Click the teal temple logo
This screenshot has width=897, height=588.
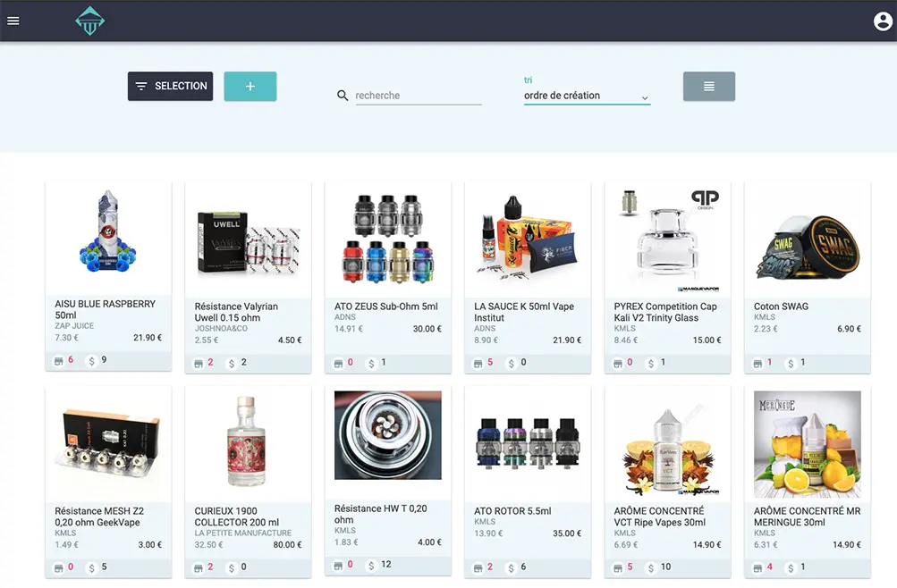point(89,21)
